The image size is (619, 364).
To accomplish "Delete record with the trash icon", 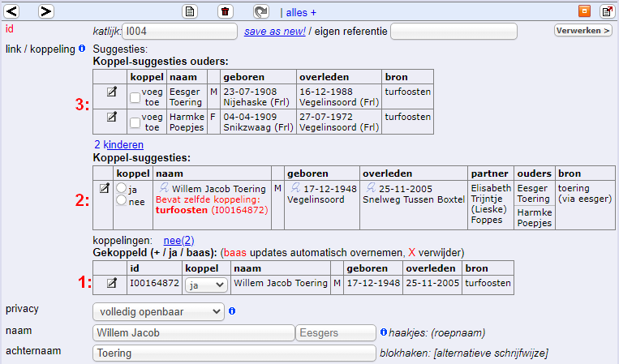I will tap(226, 11).
